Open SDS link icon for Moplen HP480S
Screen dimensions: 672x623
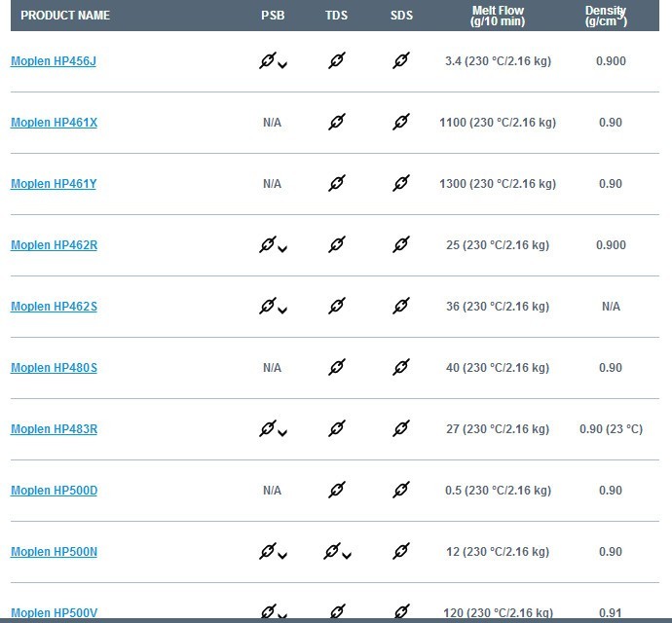[x=400, y=367]
